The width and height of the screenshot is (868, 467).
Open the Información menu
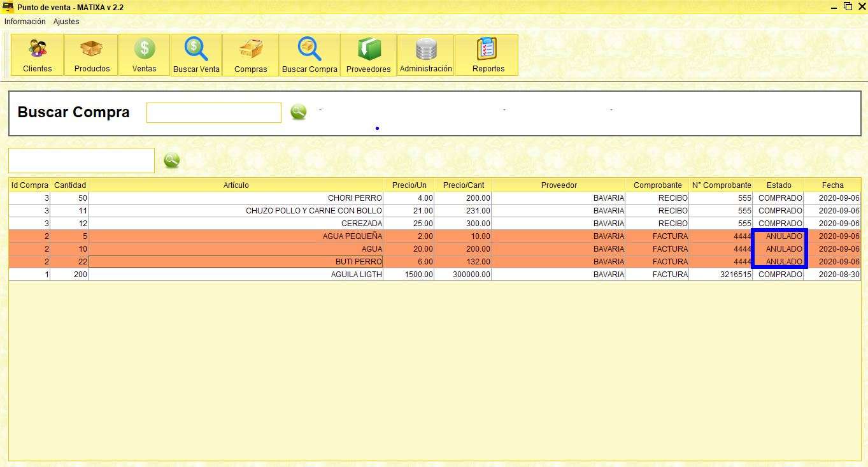[x=25, y=21]
